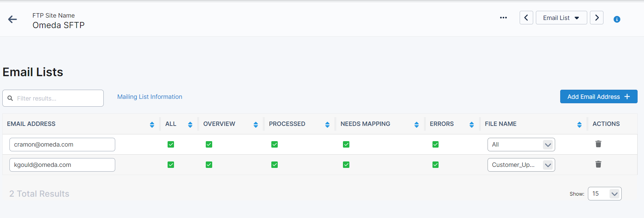This screenshot has height=218, width=644.
Task: Open the Mailing List Information link
Action: coord(150,97)
